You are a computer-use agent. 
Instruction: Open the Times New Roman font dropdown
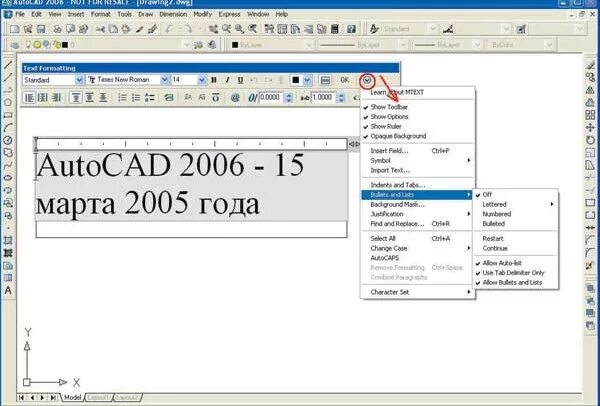click(x=164, y=80)
